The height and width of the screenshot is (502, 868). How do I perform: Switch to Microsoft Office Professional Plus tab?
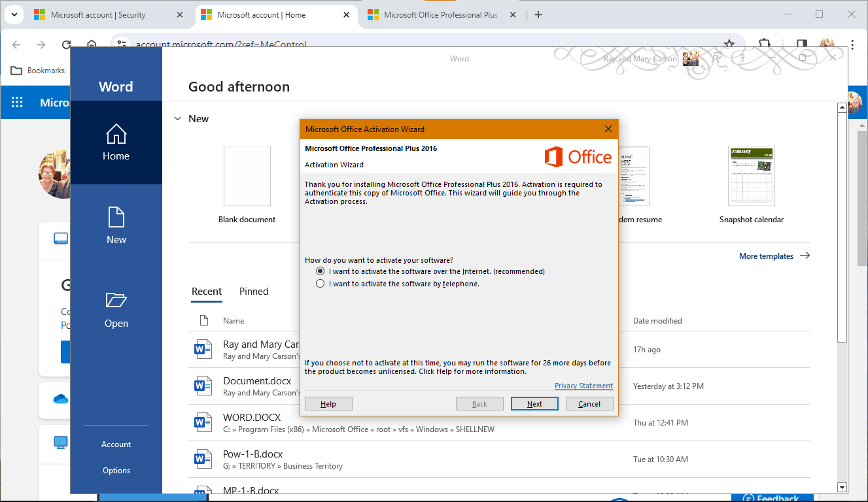442,14
